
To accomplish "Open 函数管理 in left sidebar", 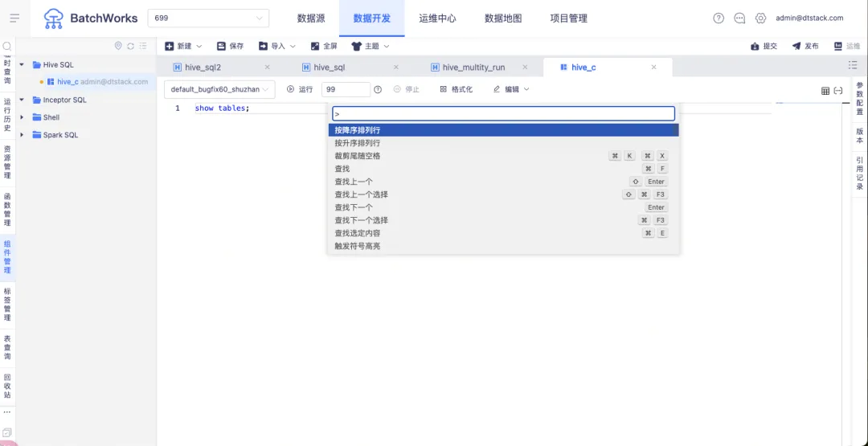I will (x=7, y=209).
